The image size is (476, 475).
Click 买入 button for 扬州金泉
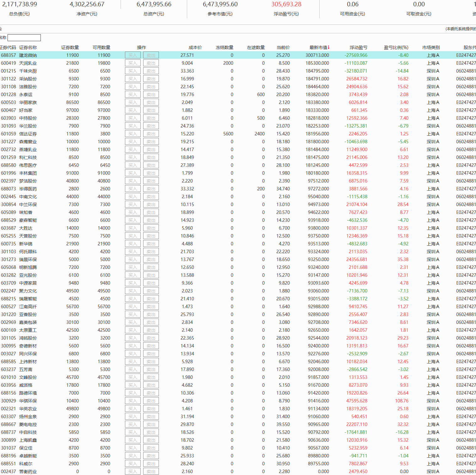(x=133, y=417)
